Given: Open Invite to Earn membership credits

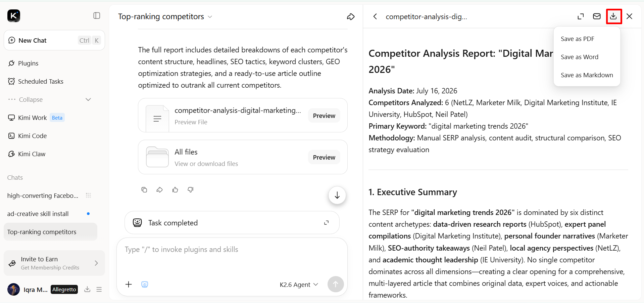Looking at the screenshot, I should tap(54, 263).
